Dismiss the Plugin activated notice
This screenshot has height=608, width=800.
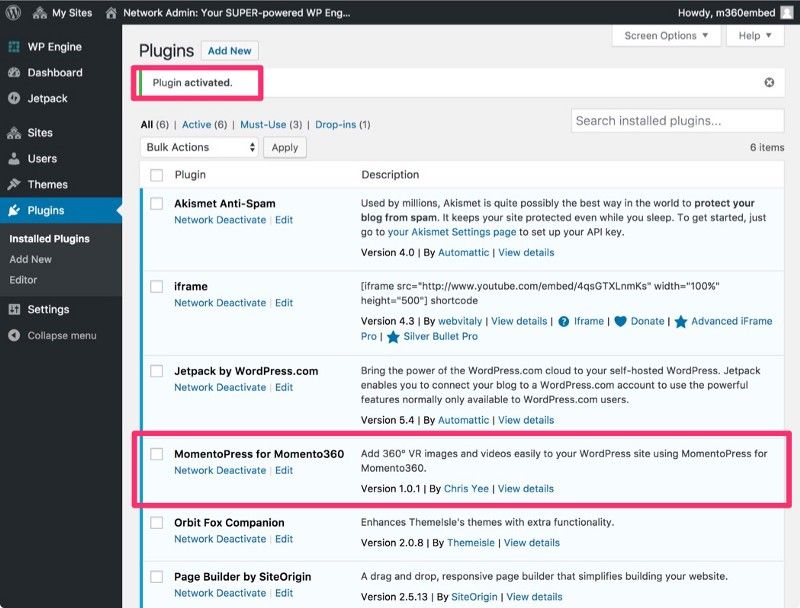(769, 82)
